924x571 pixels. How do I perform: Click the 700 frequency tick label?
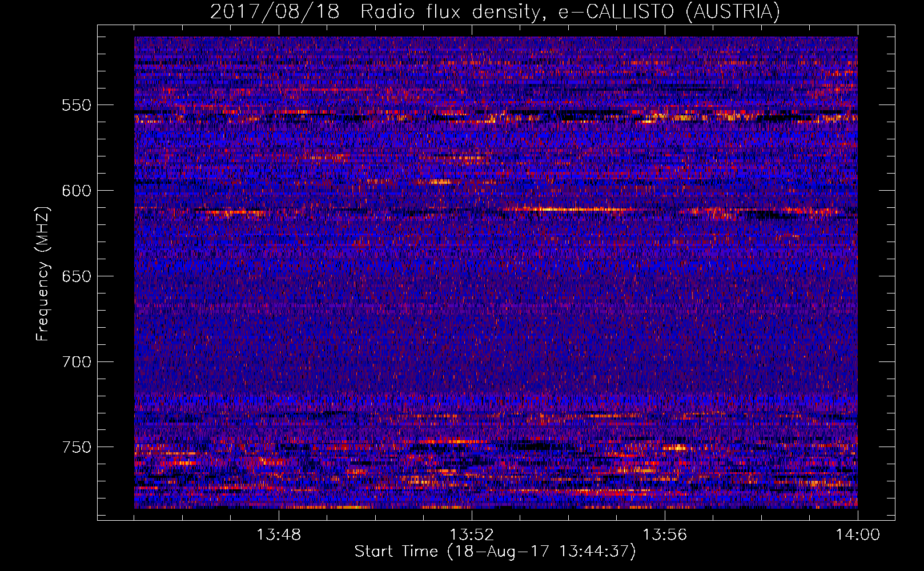click(x=77, y=362)
